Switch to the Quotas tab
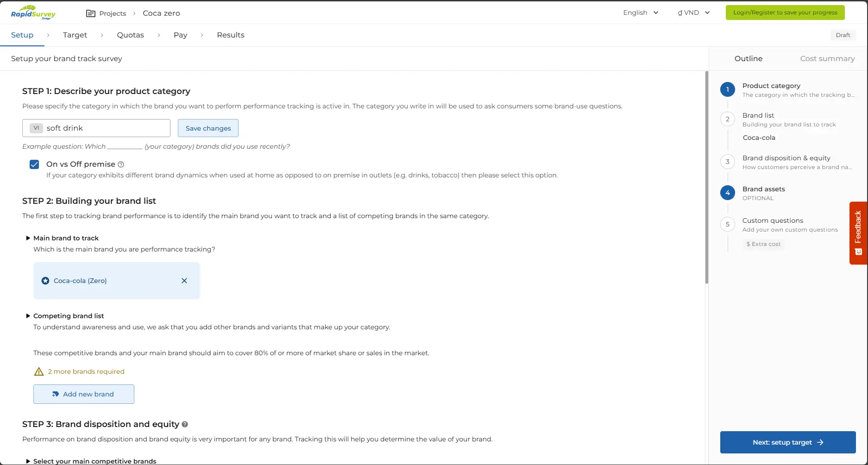Screen dimensions: 868x465 pyautogui.click(x=130, y=35)
